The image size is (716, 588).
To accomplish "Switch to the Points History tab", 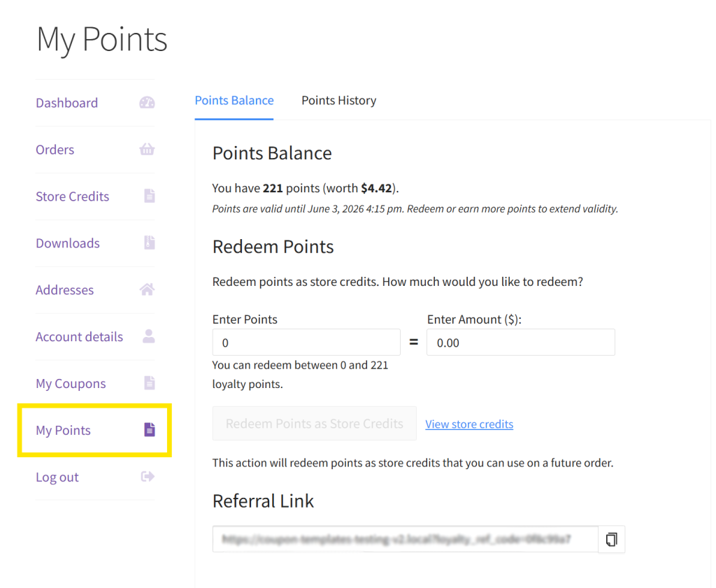I will click(x=339, y=100).
